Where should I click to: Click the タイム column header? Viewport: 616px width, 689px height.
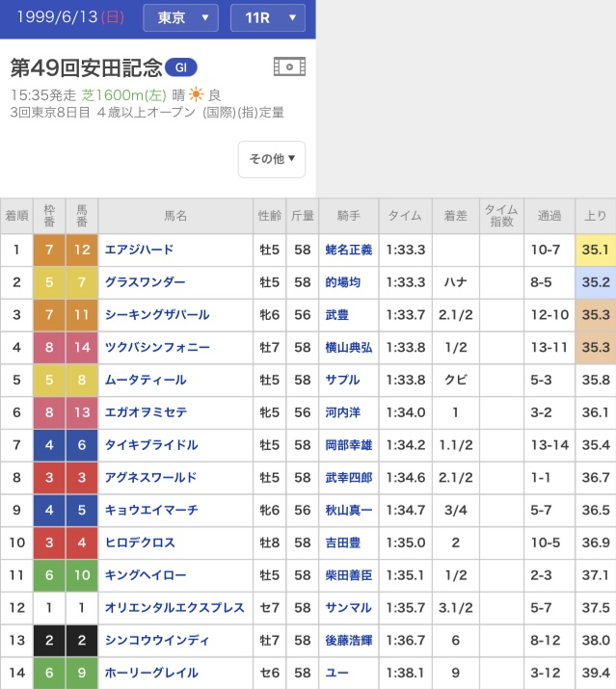point(405,216)
